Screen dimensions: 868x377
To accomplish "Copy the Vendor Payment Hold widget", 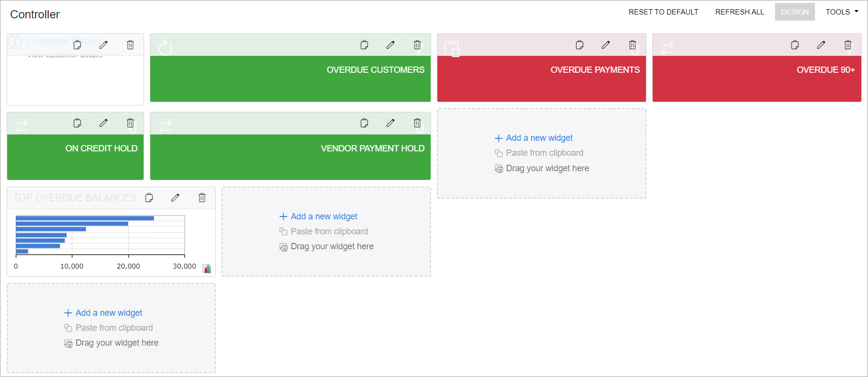I will click(364, 123).
